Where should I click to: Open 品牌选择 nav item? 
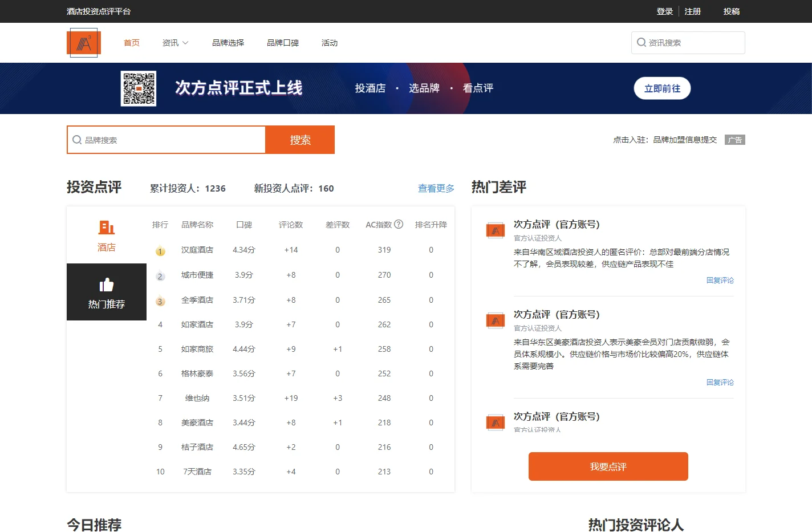click(x=228, y=43)
